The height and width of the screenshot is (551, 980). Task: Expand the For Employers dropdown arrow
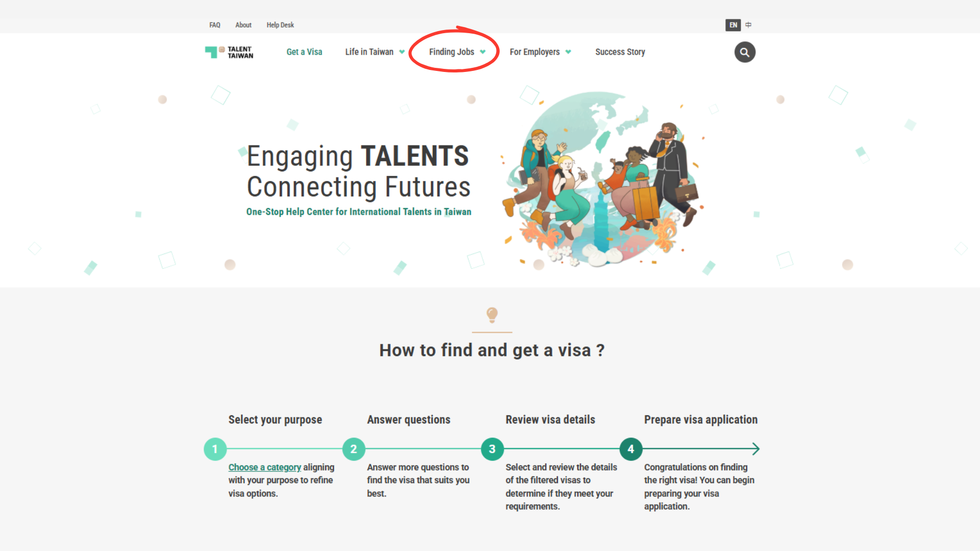click(x=568, y=52)
